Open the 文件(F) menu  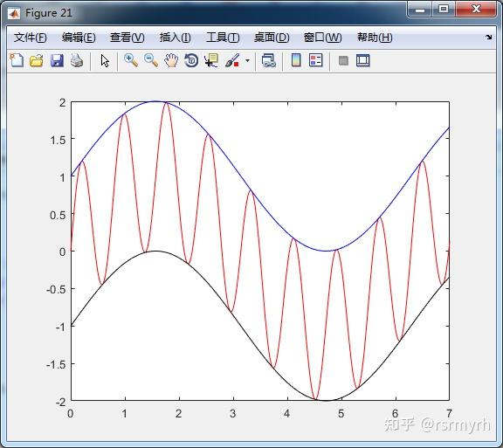click(x=31, y=38)
